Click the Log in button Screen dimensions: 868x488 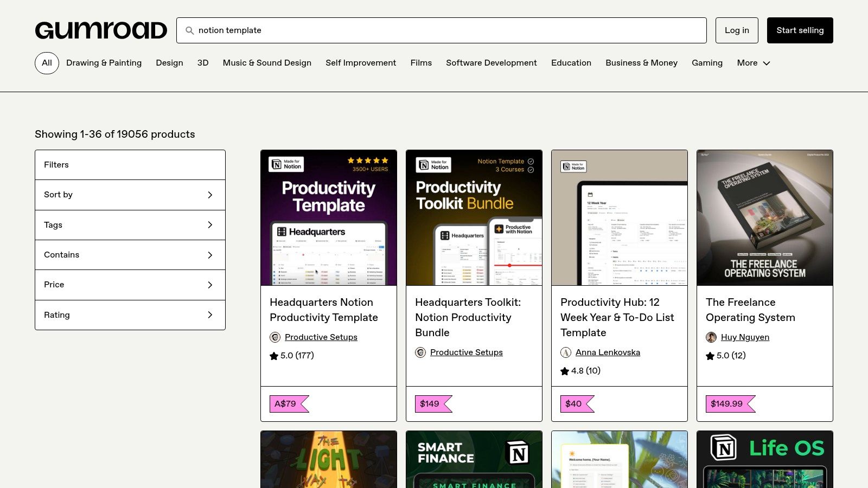pos(737,30)
